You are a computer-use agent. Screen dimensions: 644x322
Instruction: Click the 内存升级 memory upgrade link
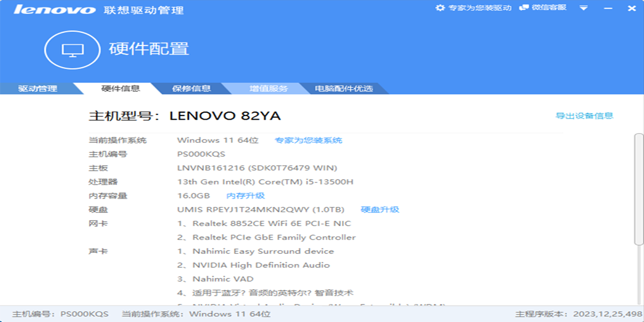pyautogui.click(x=246, y=196)
